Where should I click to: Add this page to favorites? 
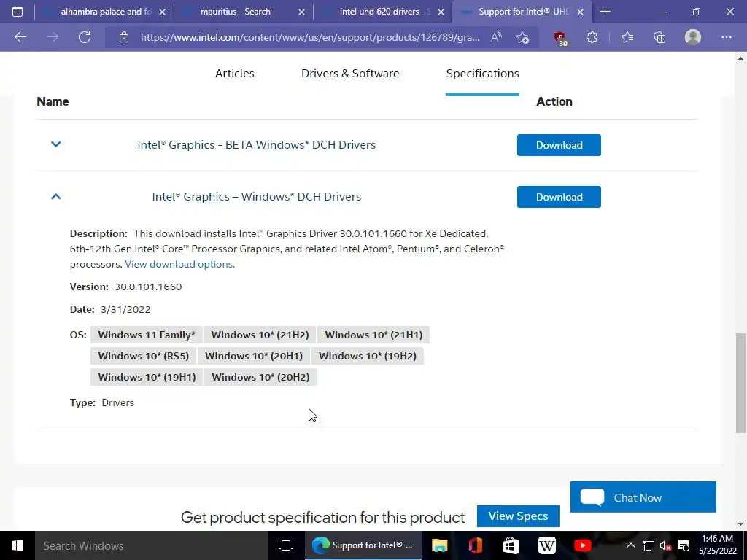point(522,37)
